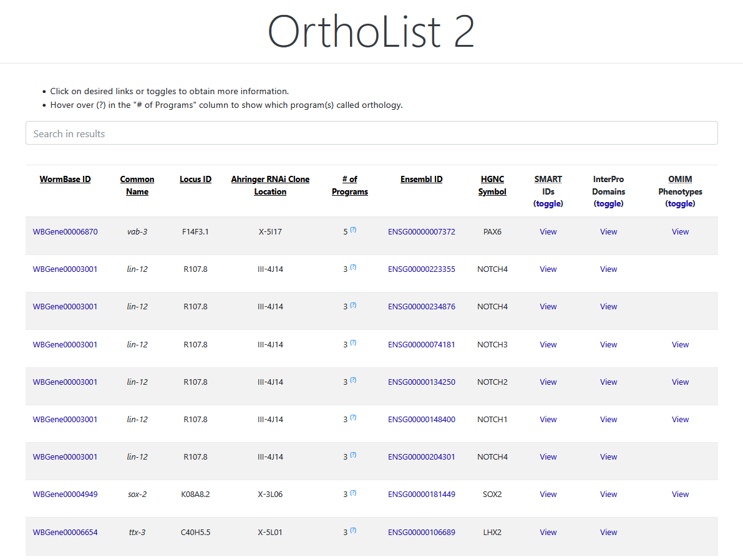Sort by the # of Programs header

point(349,185)
